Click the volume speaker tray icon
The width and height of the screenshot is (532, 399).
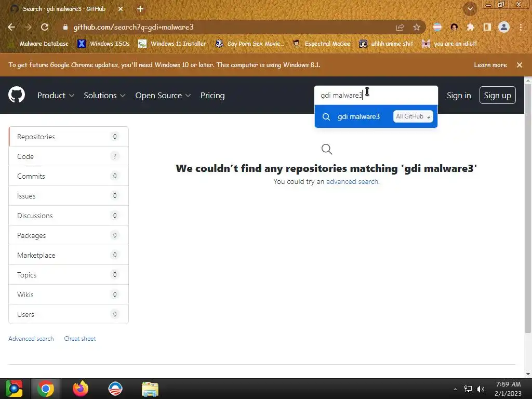pos(481,389)
